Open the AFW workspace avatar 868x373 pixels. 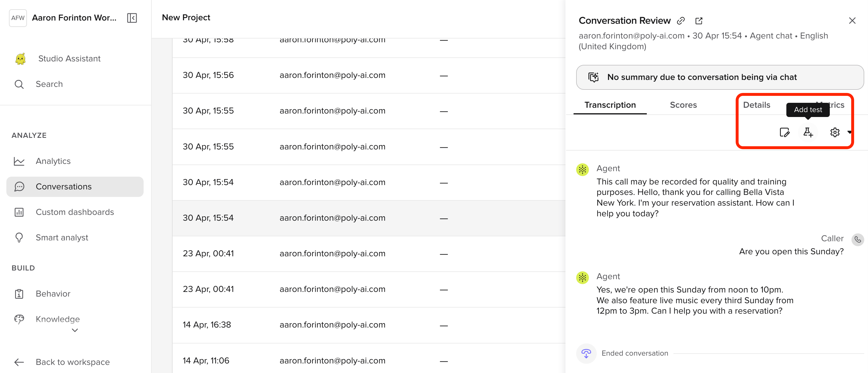[x=18, y=18]
